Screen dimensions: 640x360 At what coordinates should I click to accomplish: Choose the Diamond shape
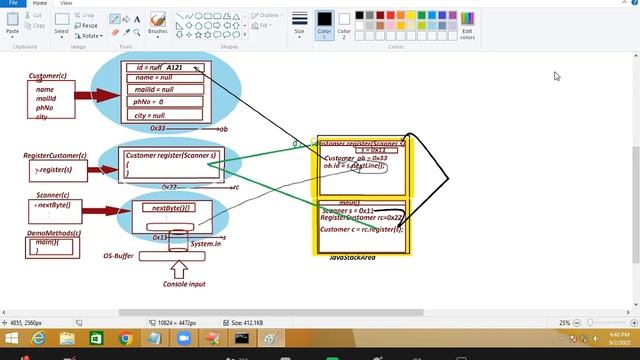coord(189,26)
